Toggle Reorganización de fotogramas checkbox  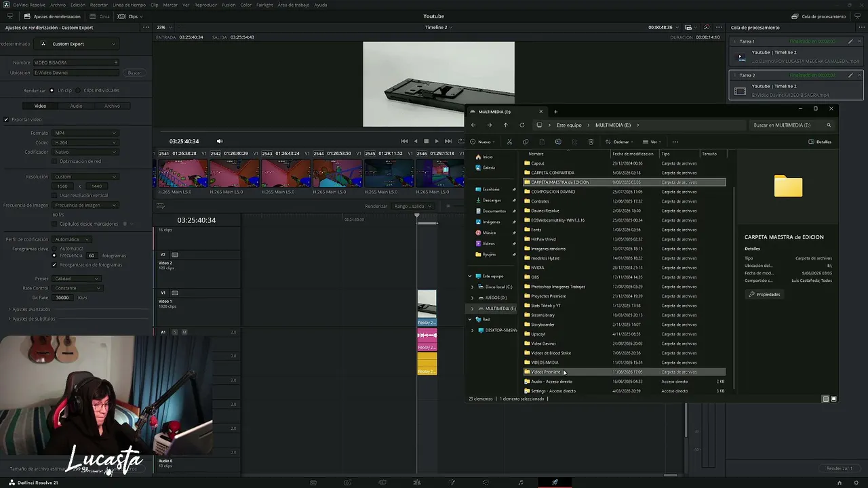click(x=54, y=264)
